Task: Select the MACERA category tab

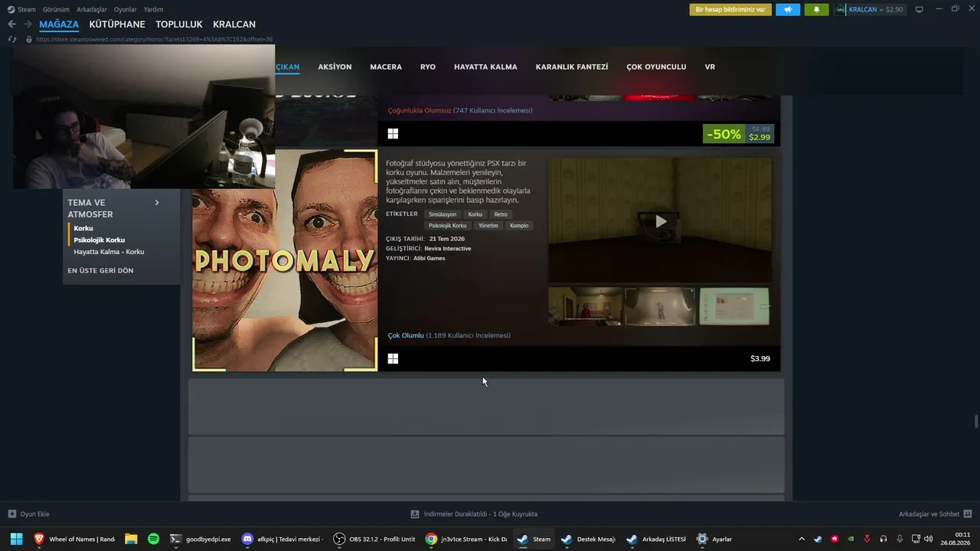Action: 386,67
